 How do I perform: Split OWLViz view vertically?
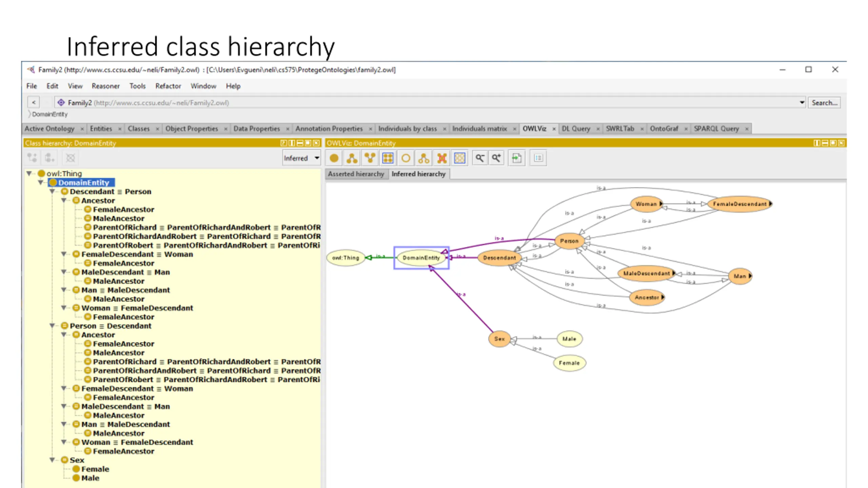[x=817, y=143]
